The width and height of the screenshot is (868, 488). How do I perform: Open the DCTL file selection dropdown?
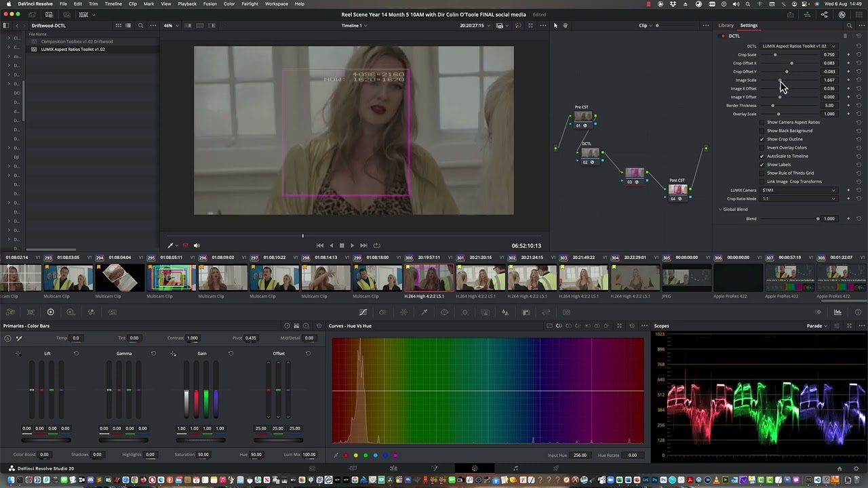799,46
